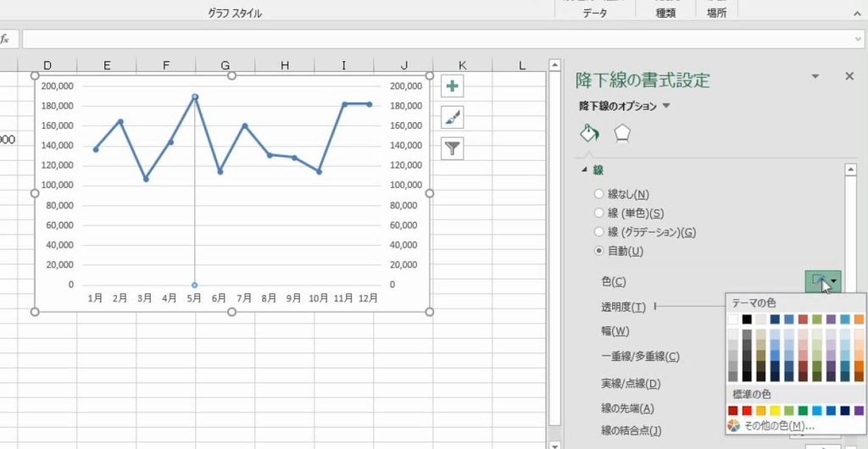Viewport: 868px width, 449px height.
Task: Collapse the 線 section
Action: click(x=584, y=171)
